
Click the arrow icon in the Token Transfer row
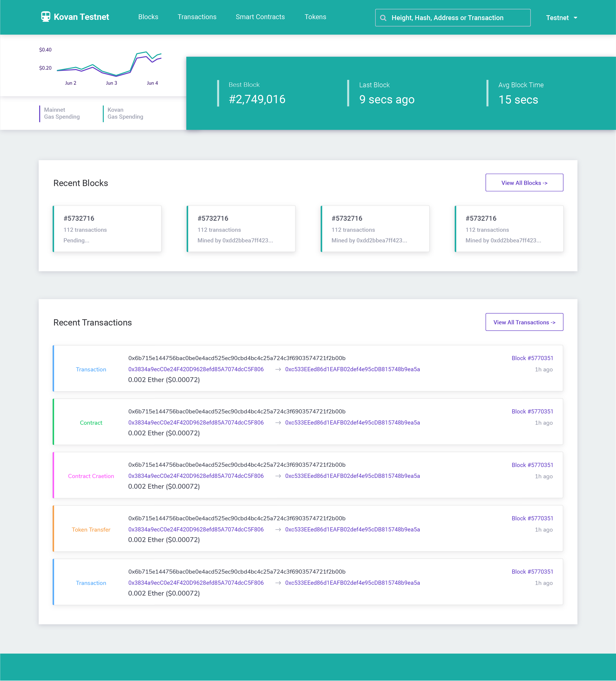pos(278,529)
